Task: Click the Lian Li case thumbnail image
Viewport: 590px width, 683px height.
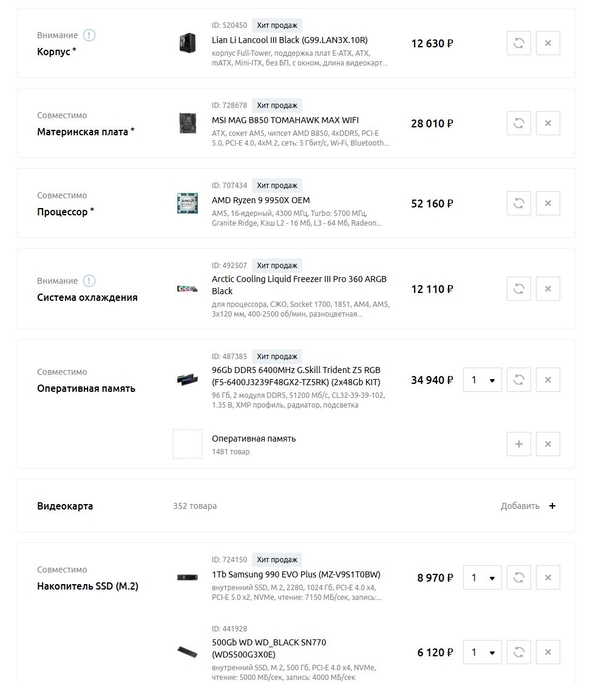Action: click(187, 43)
